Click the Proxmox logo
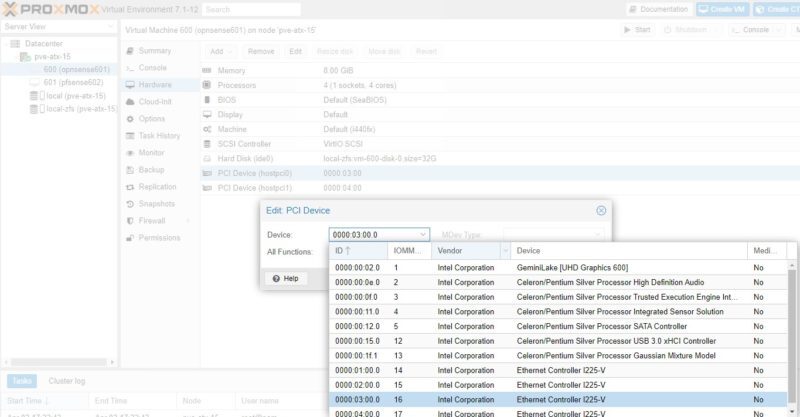The image size is (800, 417). click(x=51, y=9)
